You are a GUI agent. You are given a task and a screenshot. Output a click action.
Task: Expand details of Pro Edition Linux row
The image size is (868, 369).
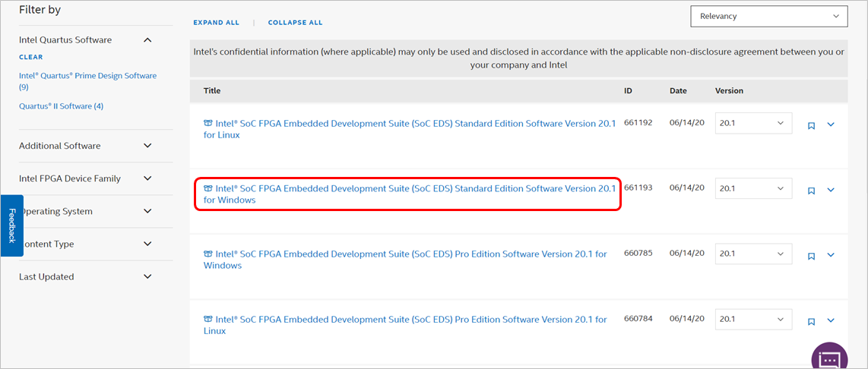(x=830, y=321)
